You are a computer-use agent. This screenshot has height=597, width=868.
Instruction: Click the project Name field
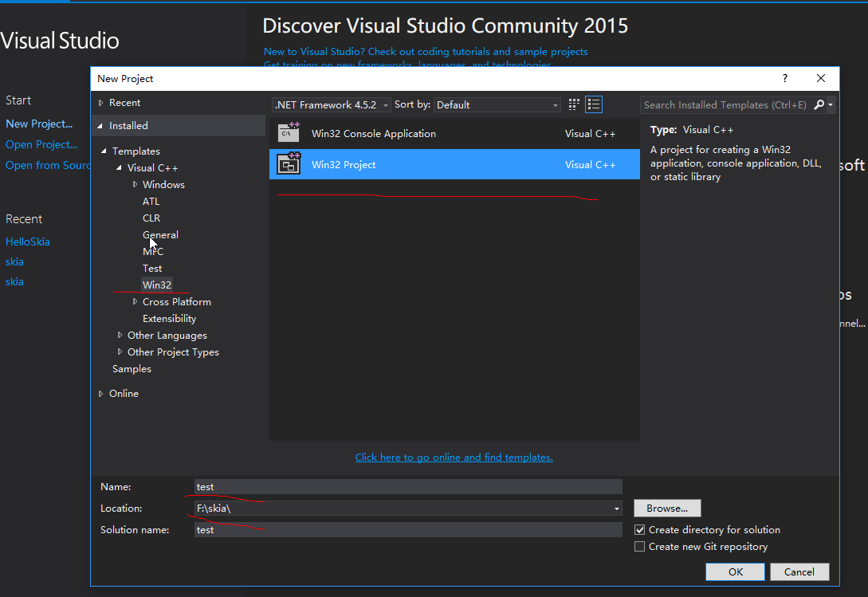click(408, 487)
